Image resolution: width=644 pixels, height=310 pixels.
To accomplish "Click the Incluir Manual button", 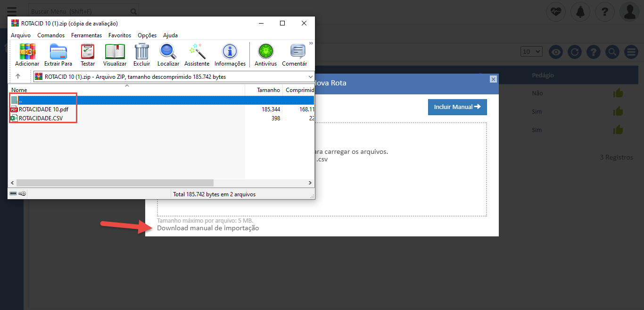I will click(x=457, y=107).
